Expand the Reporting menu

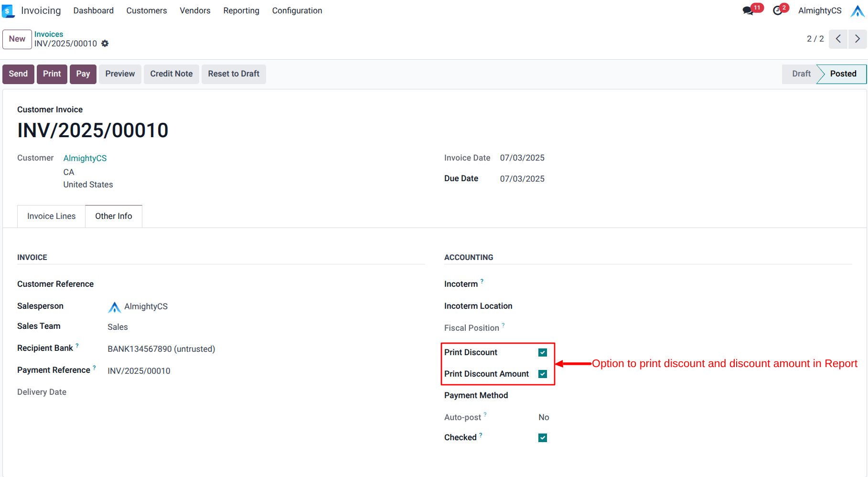(x=241, y=11)
